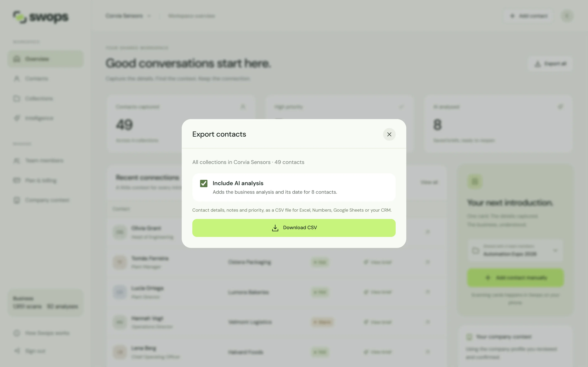Click the Company context icon
588x367 pixels.
(x=17, y=200)
